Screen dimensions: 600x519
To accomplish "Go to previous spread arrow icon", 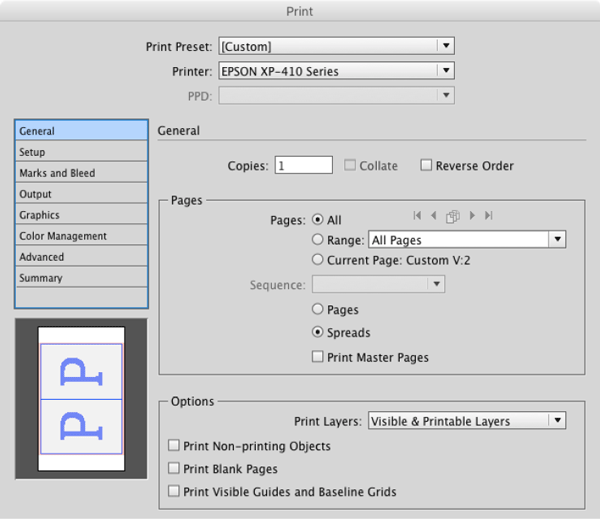I will click(434, 215).
